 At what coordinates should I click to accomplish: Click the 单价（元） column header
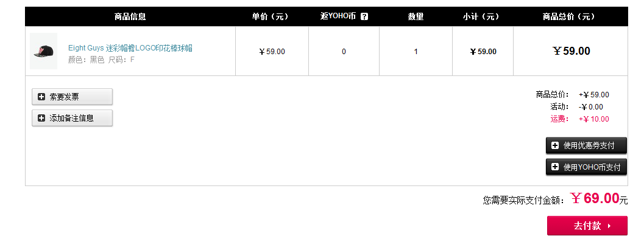(271, 17)
